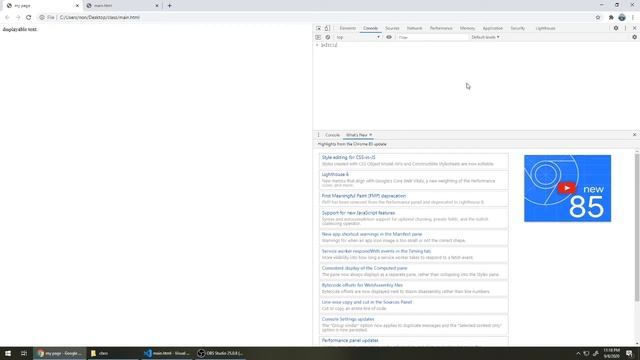The width and height of the screenshot is (640, 360).
Task: Switch to the Sources panel tab
Action: [392, 28]
